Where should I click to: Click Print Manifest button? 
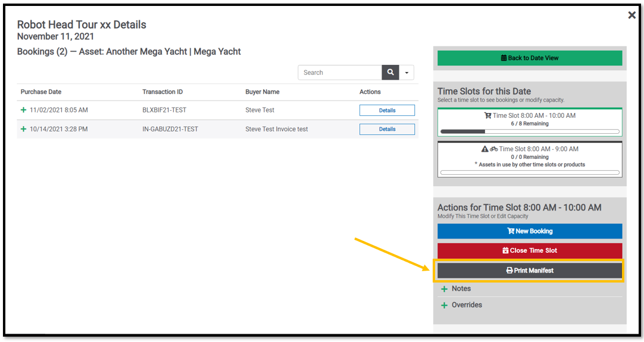pyautogui.click(x=530, y=271)
